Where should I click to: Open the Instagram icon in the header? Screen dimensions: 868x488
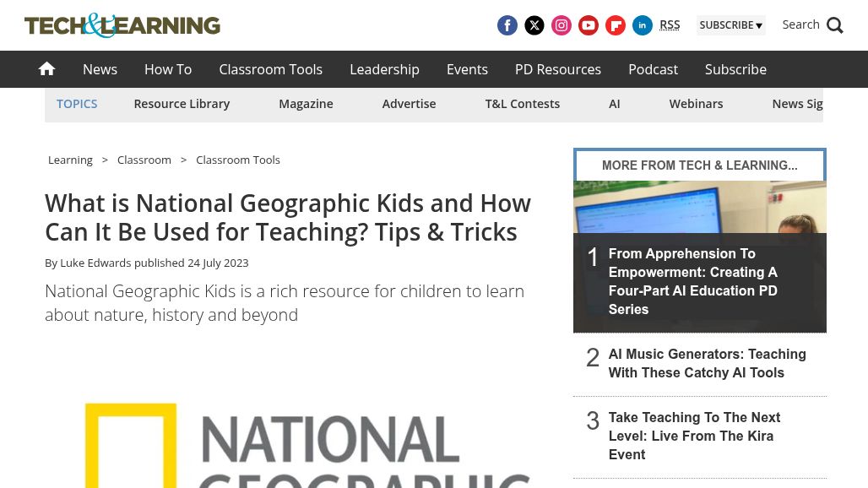561,25
